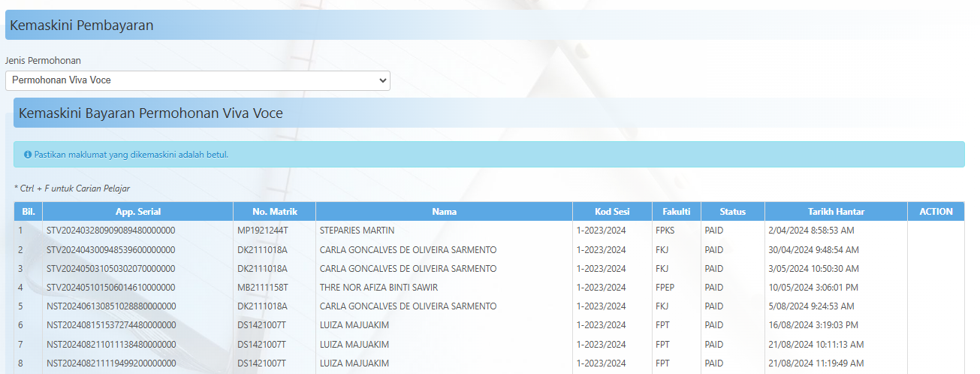
Task: Select the Fakulti column header
Action: (676, 212)
